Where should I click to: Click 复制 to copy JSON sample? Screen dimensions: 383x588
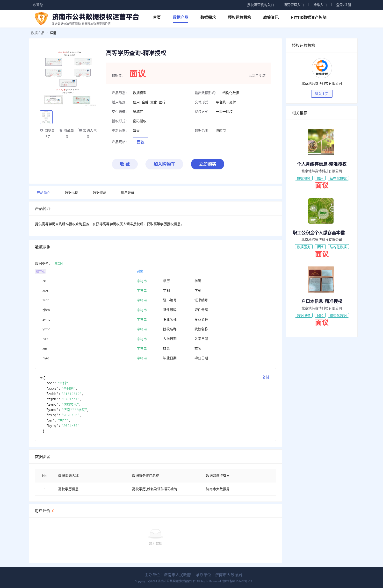coord(265,377)
